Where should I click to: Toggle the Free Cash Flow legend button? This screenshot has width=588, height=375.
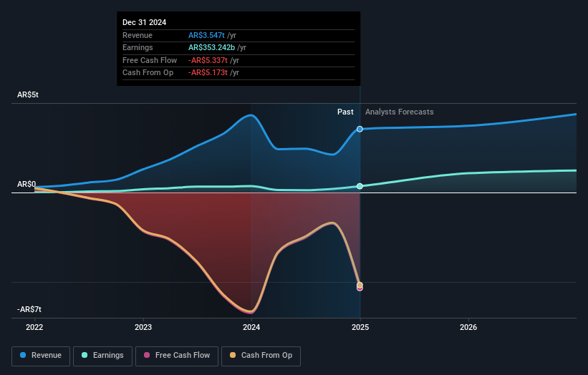coord(177,356)
